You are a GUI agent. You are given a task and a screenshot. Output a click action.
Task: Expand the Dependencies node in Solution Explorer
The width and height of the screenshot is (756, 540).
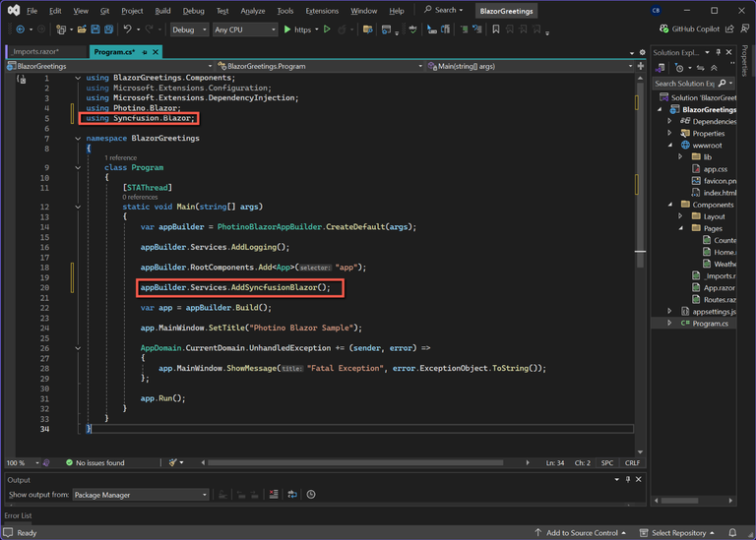pos(670,122)
